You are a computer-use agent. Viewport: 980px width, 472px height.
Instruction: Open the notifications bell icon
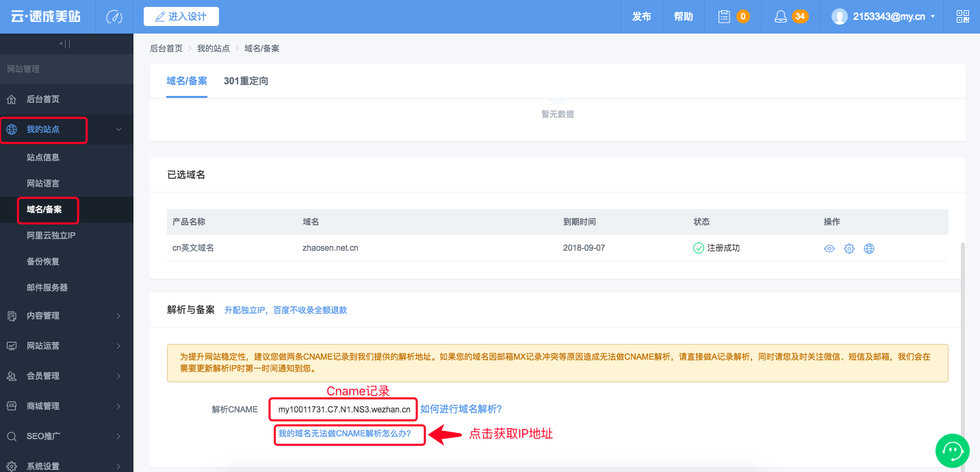coord(781,16)
